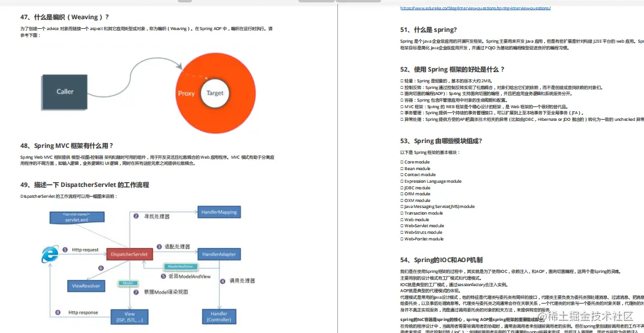Click the 根据Model渲染视图 step label
Image resolution: width=644 pixels, height=333 pixels.
tap(166, 292)
